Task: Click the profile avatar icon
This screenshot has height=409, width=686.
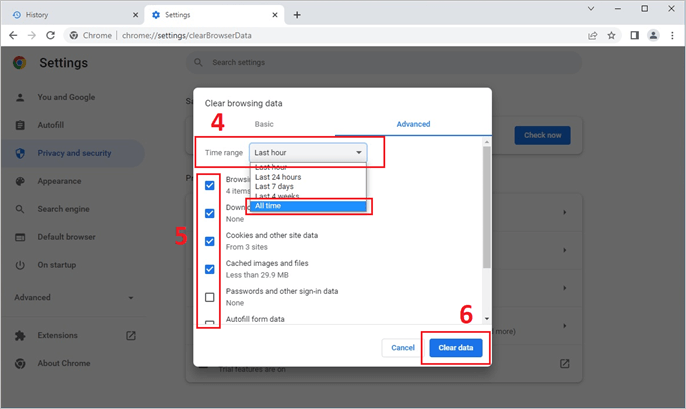Action: 653,35
